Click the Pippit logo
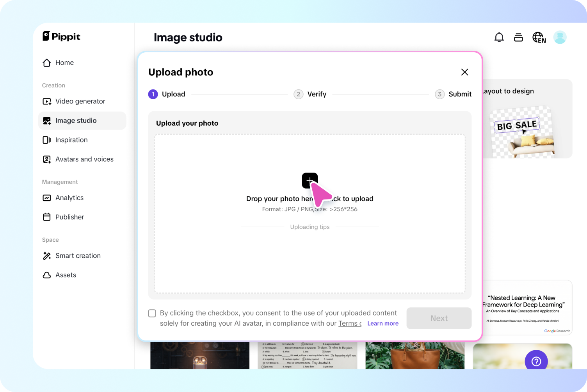Screen dimensions: 587x392 pos(61,36)
